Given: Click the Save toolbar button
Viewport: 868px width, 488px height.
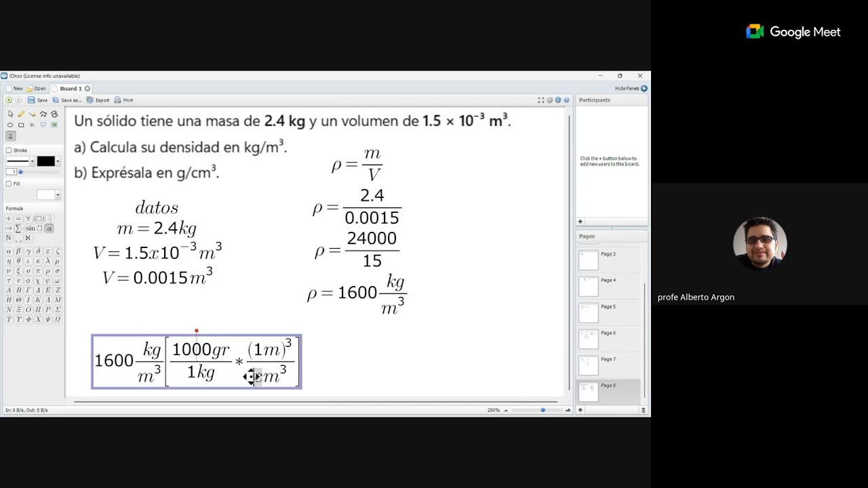Looking at the screenshot, I should click(x=37, y=100).
